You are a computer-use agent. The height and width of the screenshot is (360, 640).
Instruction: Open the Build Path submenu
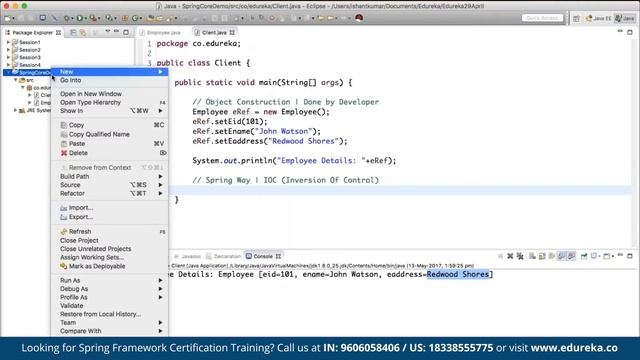109,176
